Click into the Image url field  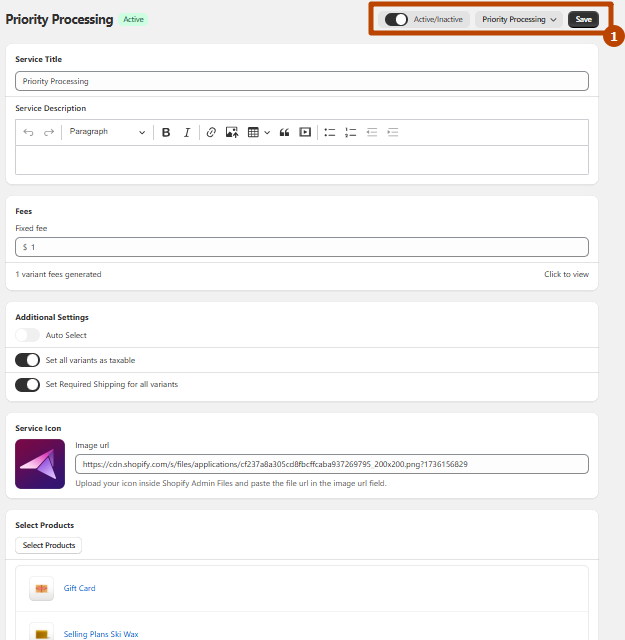coord(331,464)
